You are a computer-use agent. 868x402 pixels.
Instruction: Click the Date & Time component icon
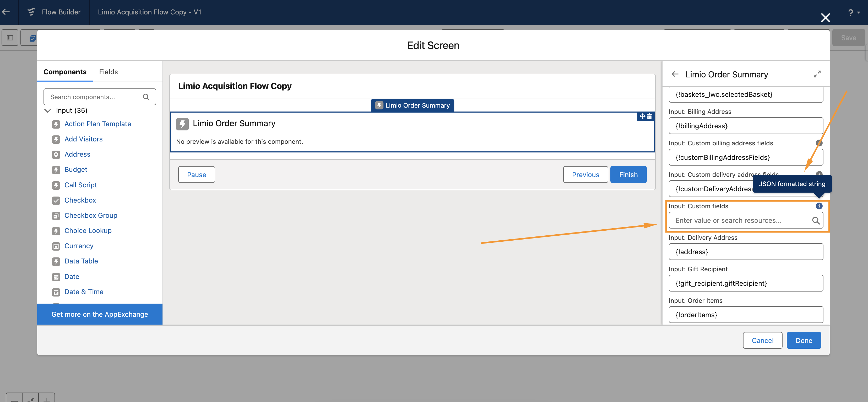click(56, 292)
